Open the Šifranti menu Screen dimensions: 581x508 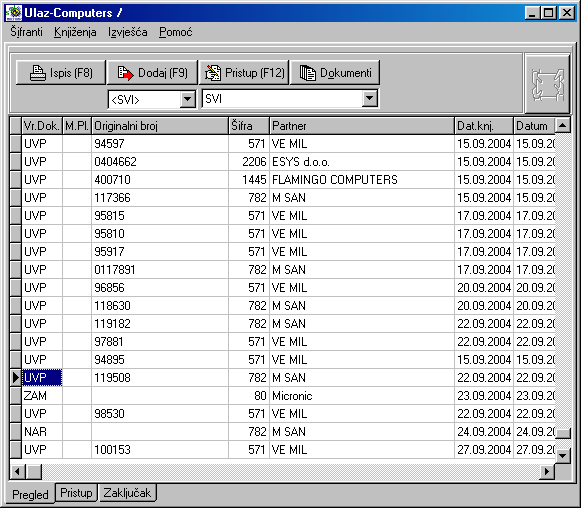26,32
